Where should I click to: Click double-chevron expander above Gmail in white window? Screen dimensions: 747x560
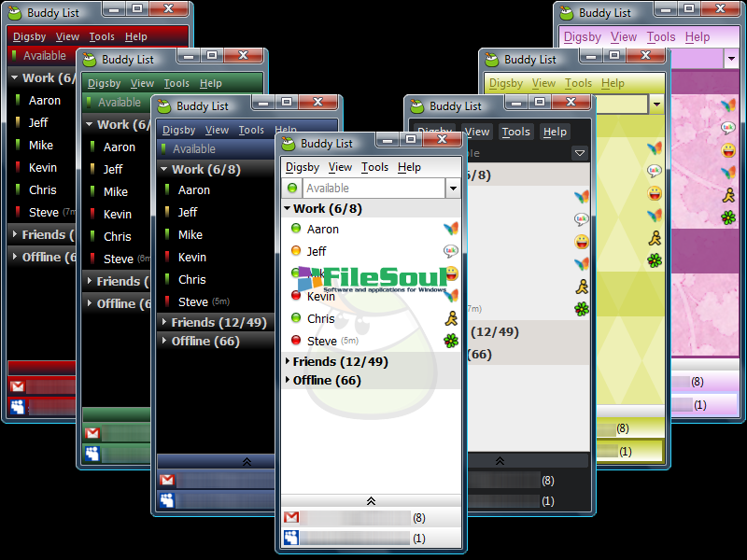click(x=371, y=501)
